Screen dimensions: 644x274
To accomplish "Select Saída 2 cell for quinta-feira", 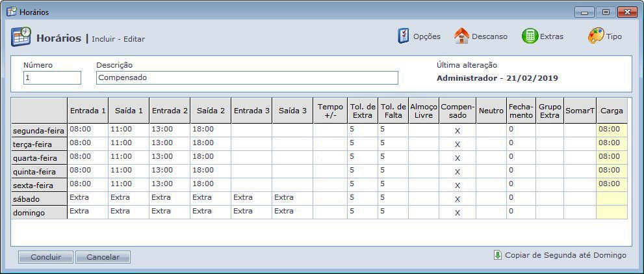I will click(211, 171).
